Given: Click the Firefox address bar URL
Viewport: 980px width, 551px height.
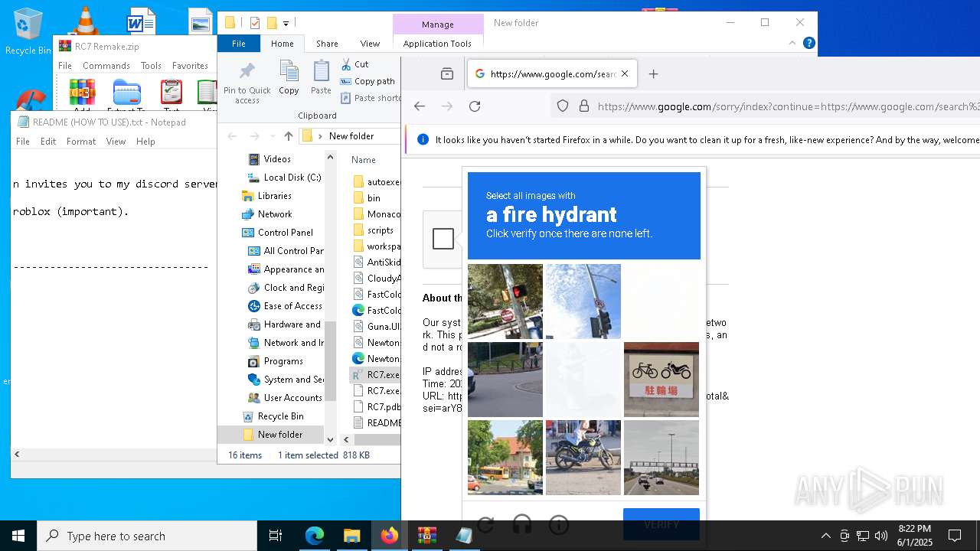Looking at the screenshot, I should 788,106.
